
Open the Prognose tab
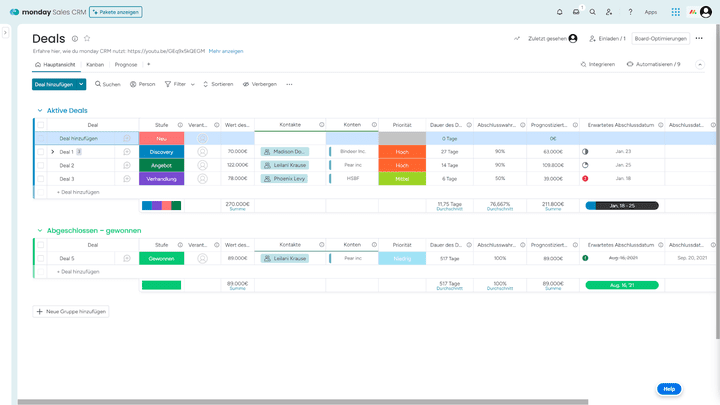[x=126, y=64]
